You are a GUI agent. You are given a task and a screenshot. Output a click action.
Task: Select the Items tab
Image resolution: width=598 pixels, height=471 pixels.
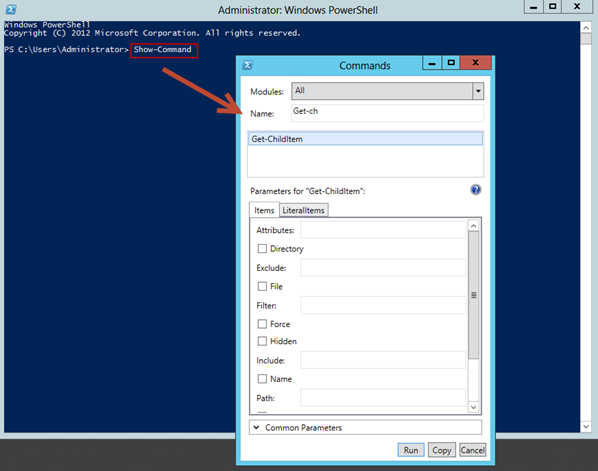click(x=264, y=210)
